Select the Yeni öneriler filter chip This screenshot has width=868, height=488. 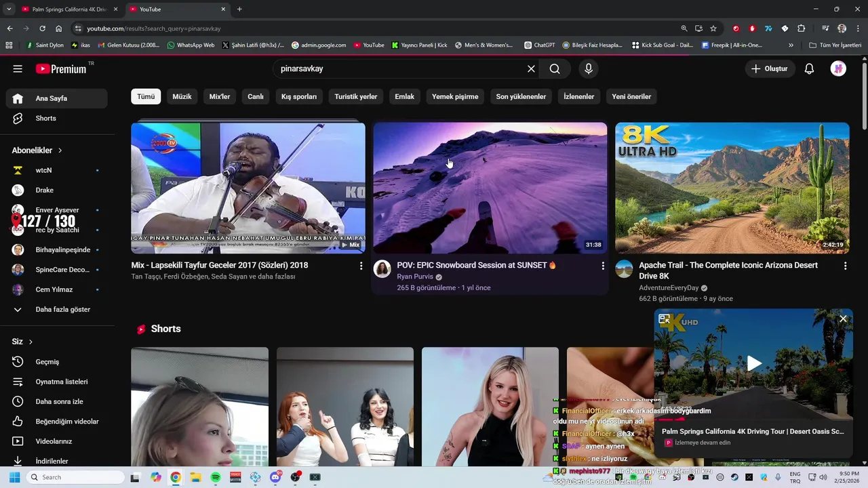[631, 96]
